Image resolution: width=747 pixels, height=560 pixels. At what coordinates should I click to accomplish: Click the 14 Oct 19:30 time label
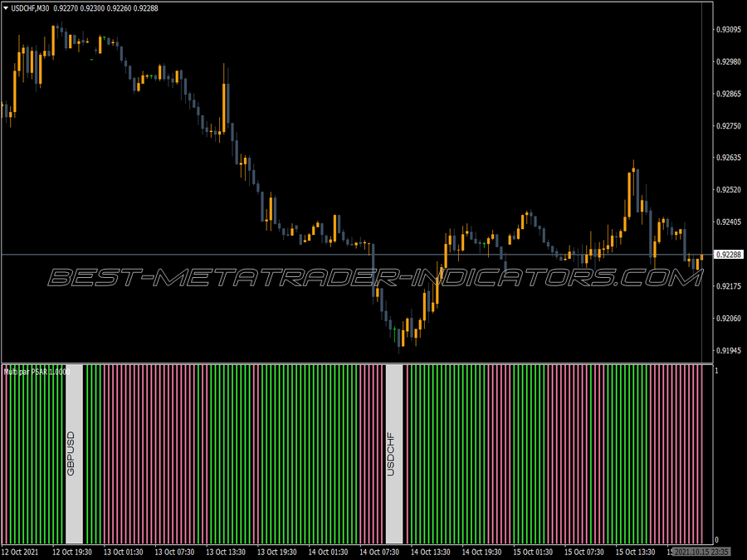point(481,552)
